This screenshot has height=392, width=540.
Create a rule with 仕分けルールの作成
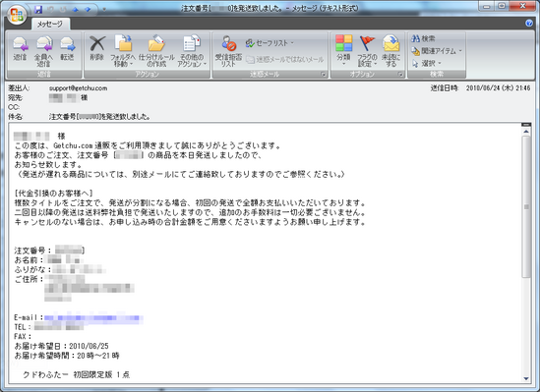tap(156, 51)
